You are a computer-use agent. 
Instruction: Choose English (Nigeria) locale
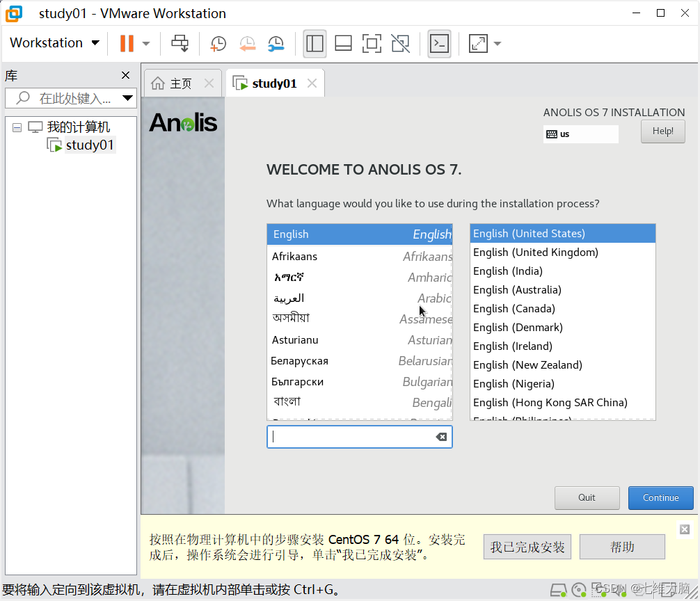(x=562, y=383)
